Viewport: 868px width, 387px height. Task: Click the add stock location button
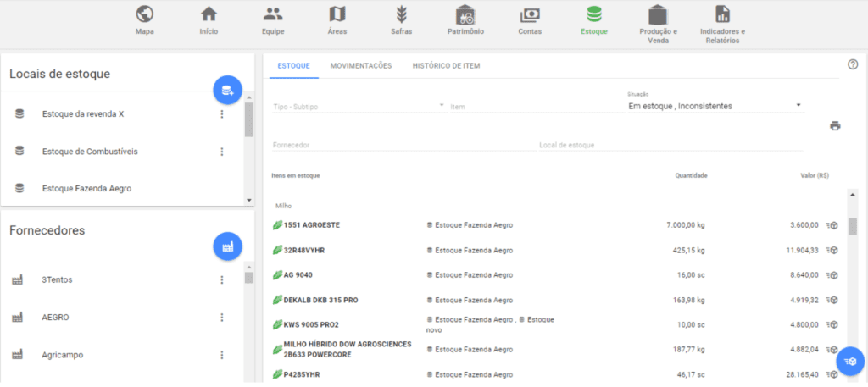point(227,91)
